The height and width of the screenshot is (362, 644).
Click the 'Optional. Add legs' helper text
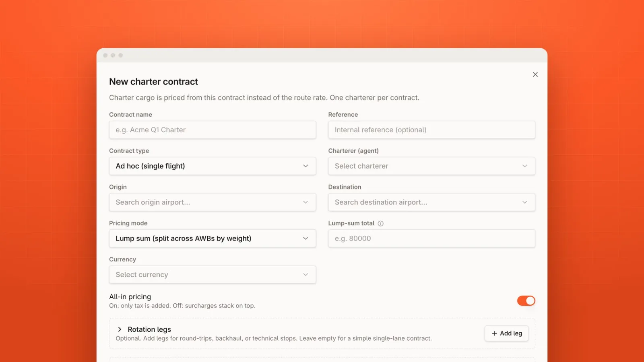274,339
